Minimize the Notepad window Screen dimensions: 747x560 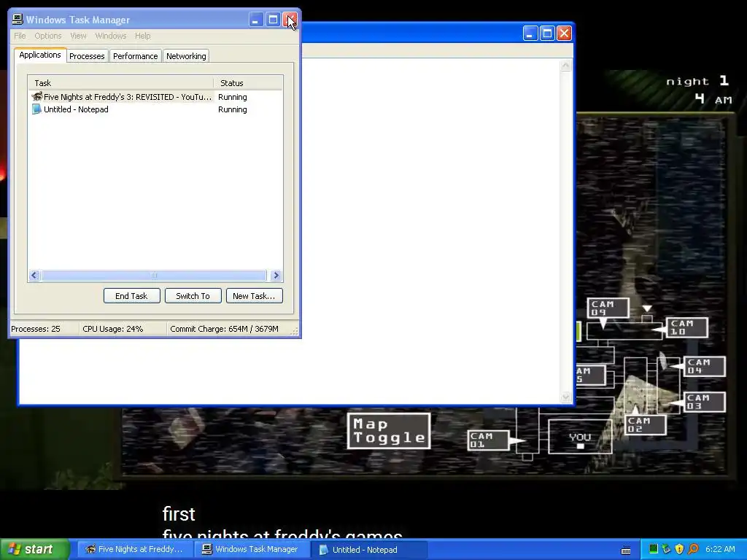click(530, 33)
